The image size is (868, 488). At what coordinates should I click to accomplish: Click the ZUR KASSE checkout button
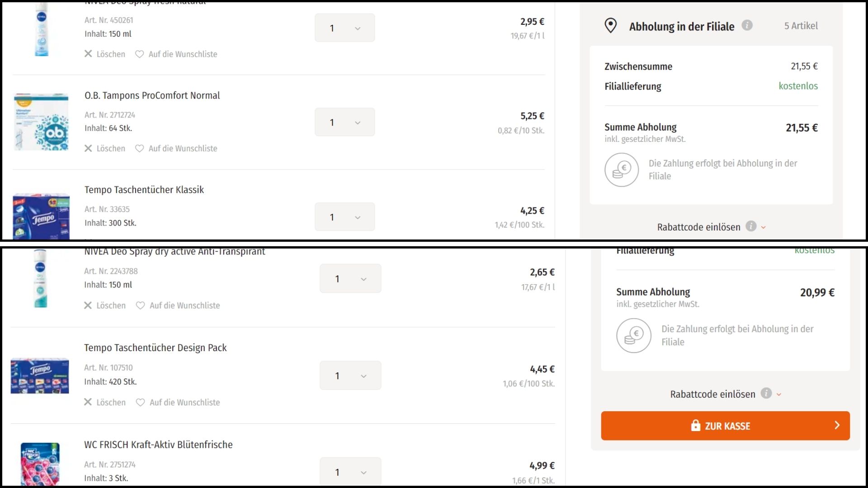(725, 426)
